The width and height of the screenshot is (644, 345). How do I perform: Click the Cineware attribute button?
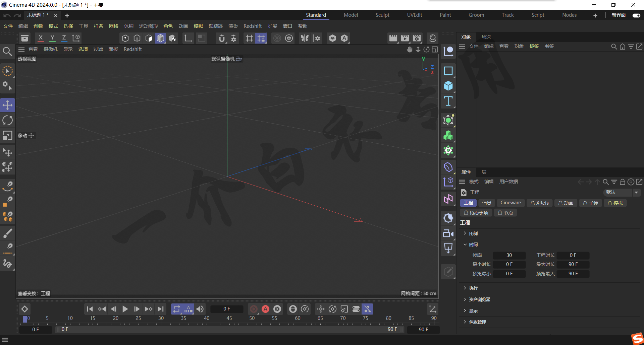(511, 203)
